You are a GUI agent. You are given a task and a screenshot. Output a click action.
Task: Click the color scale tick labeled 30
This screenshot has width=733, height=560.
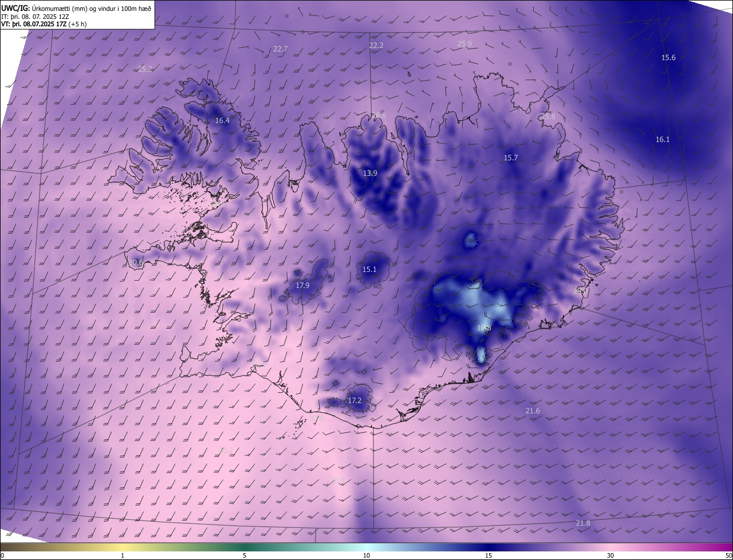click(x=610, y=555)
